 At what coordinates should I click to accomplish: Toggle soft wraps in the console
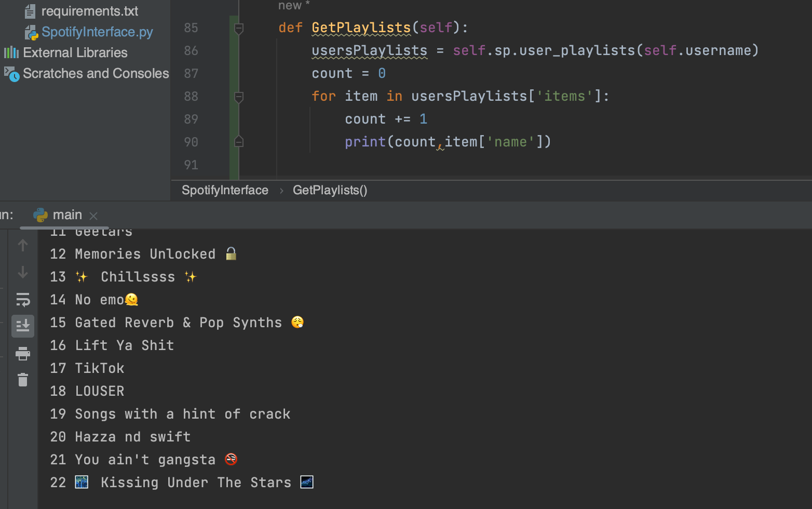[x=23, y=300]
